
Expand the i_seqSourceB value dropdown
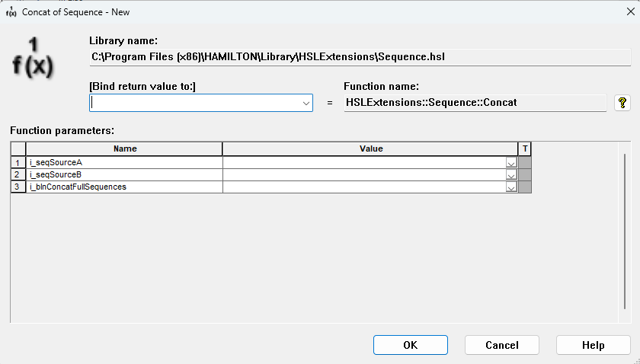511,175
